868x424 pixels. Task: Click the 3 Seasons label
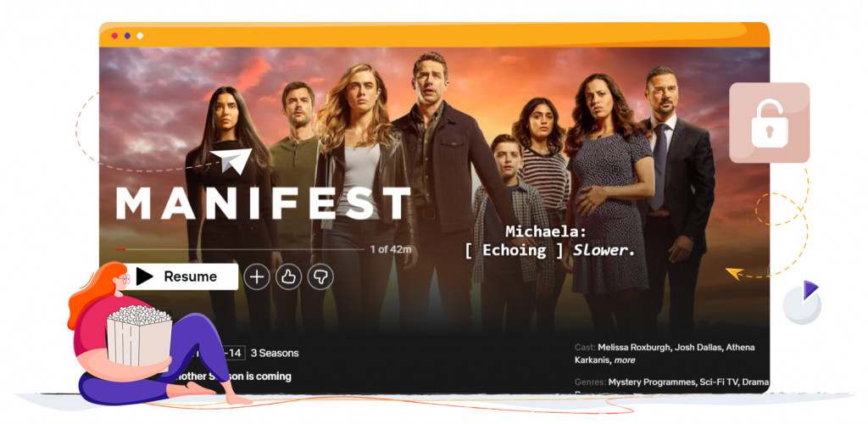(x=275, y=353)
